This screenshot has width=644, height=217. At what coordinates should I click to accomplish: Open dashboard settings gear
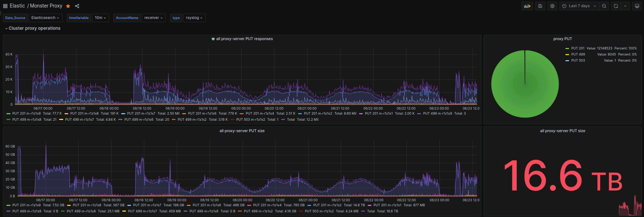pyautogui.click(x=552, y=6)
